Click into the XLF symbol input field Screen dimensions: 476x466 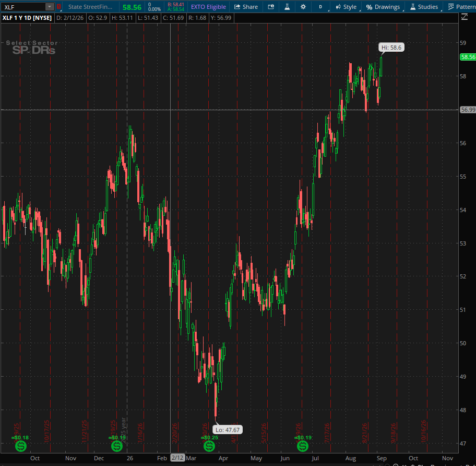(x=23, y=7)
